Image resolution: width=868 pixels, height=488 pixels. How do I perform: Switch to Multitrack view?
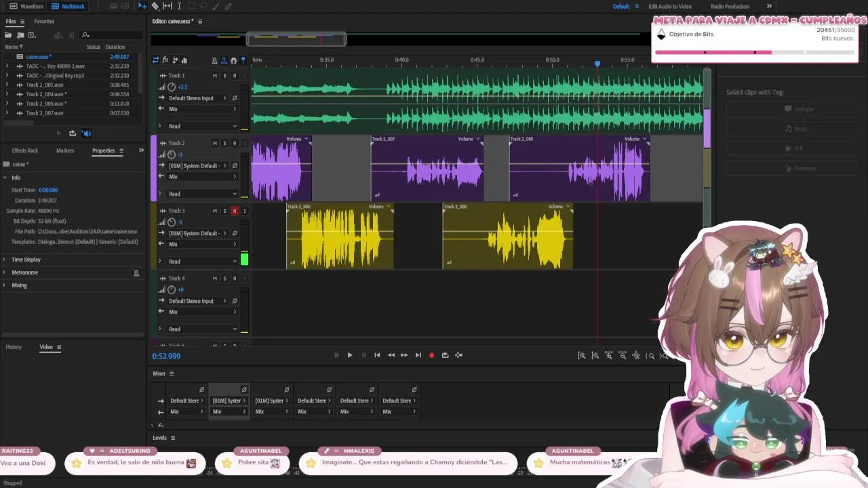68,6
